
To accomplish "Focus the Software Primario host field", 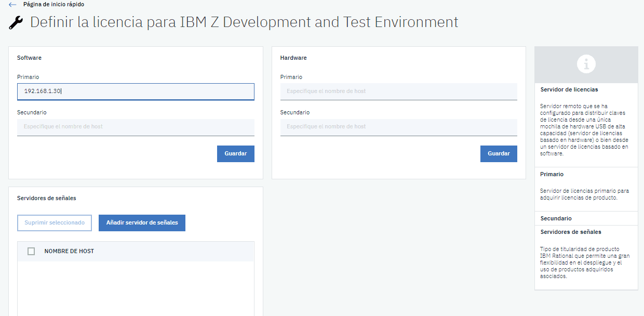I will pos(136,91).
